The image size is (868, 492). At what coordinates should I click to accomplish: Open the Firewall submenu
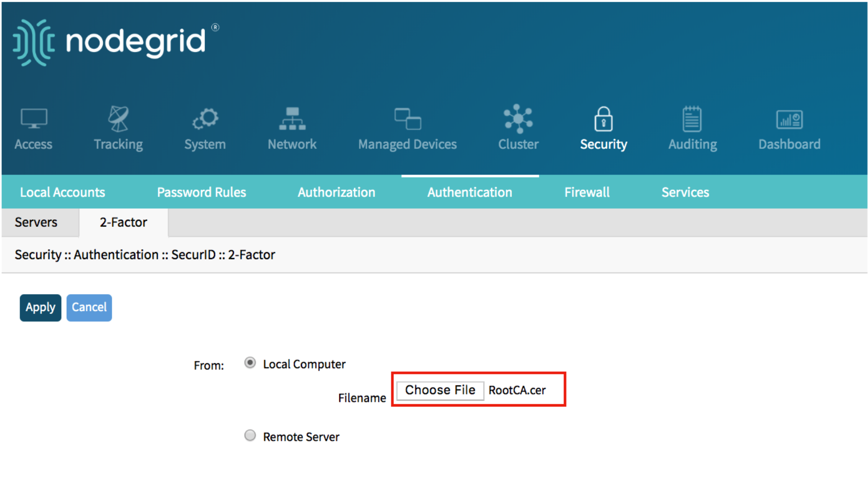[x=587, y=192]
